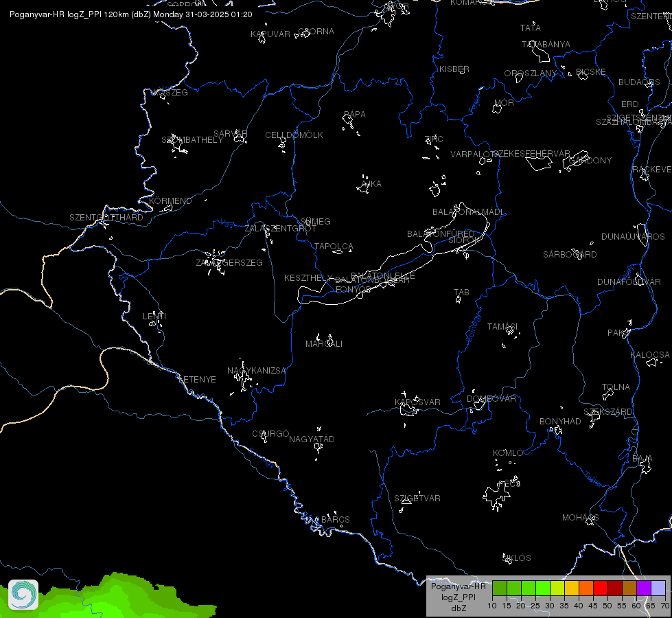672x618 pixels.
Task: Click the SZIGETVÁR label
Action: tap(417, 499)
